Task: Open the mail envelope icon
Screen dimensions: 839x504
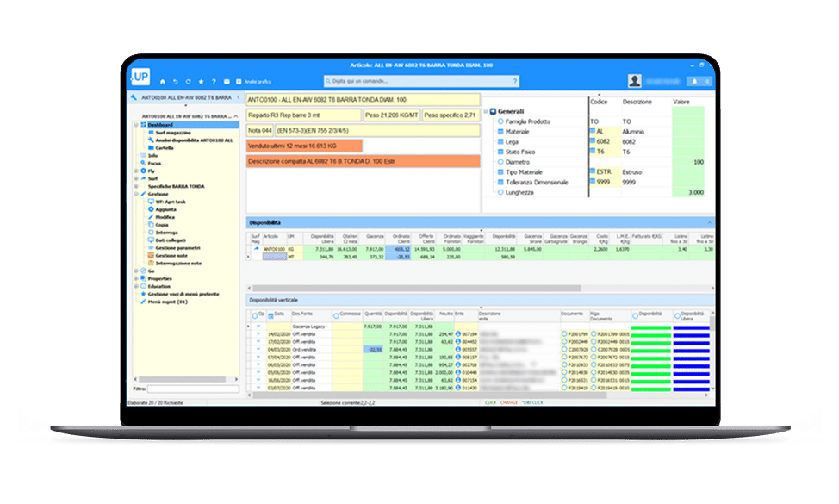Action: [x=227, y=81]
